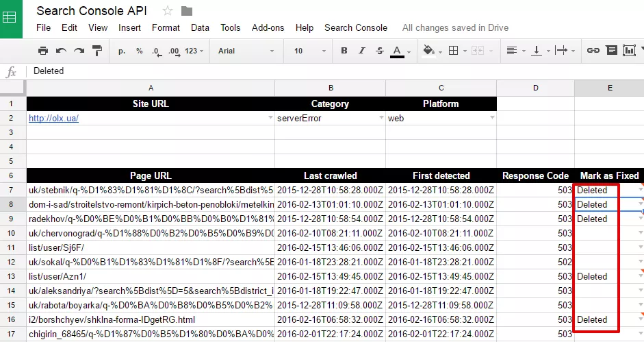Click the Insert link icon
644x342 pixels.
coord(593,51)
